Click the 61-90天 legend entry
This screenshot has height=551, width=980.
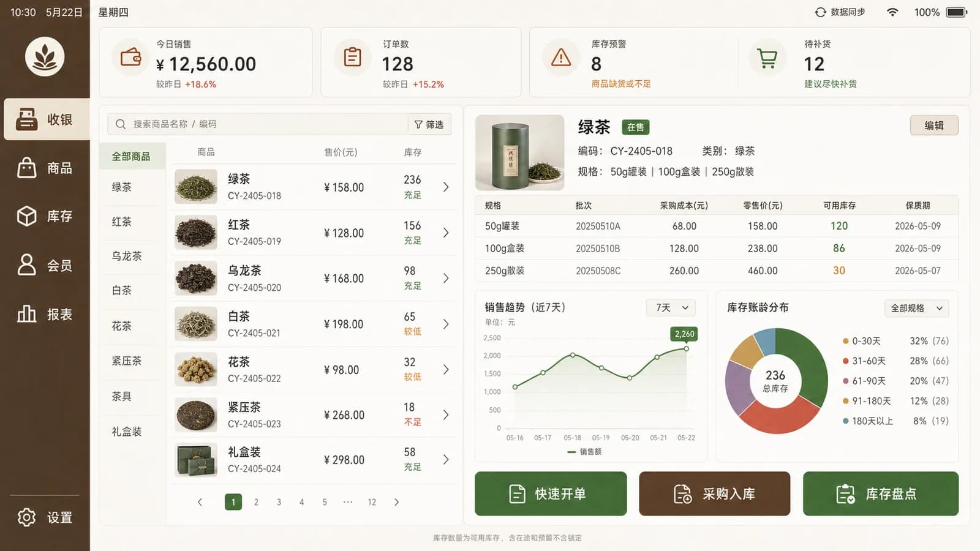coord(895,381)
